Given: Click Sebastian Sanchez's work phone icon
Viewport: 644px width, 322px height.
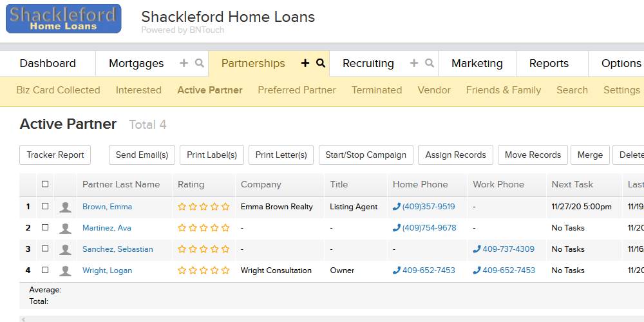Looking at the screenshot, I should pos(477,249).
